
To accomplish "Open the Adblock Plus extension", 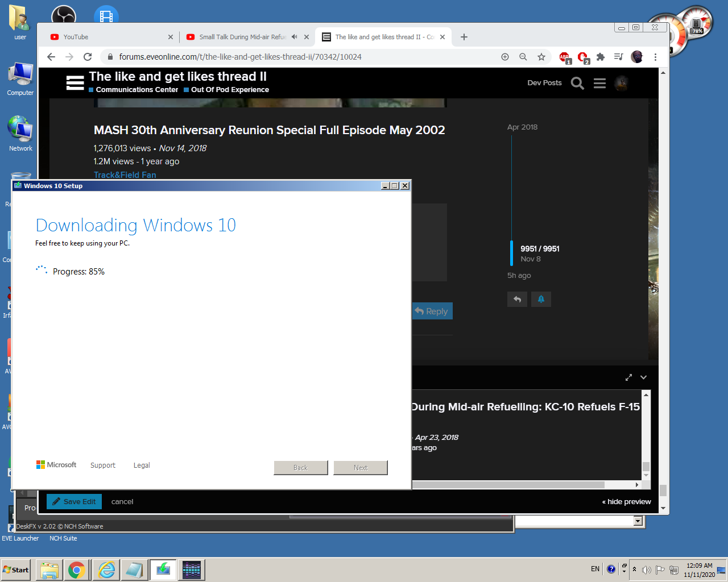I will click(x=564, y=57).
